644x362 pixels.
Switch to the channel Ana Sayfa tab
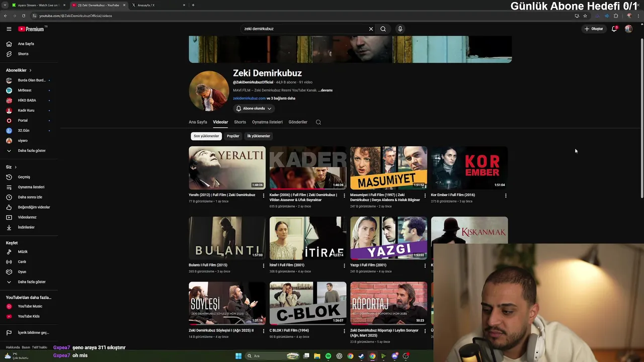[x=198, y=122]
